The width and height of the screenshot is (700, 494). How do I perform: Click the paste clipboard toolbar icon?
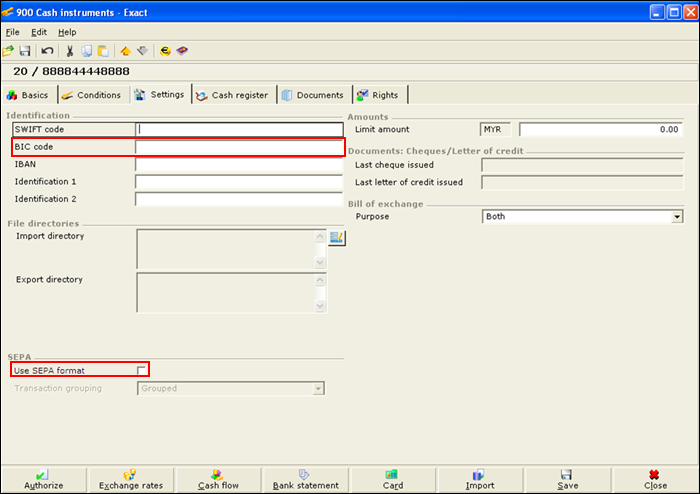(102, 50)
